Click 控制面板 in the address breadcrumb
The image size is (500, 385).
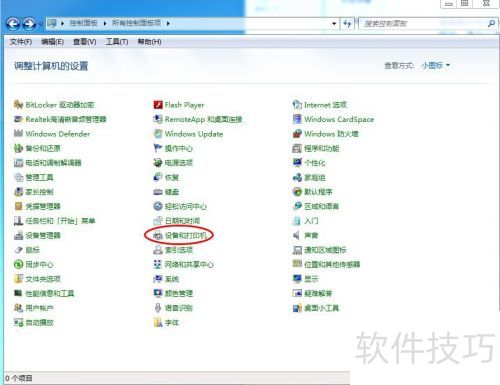coord(83,23)
